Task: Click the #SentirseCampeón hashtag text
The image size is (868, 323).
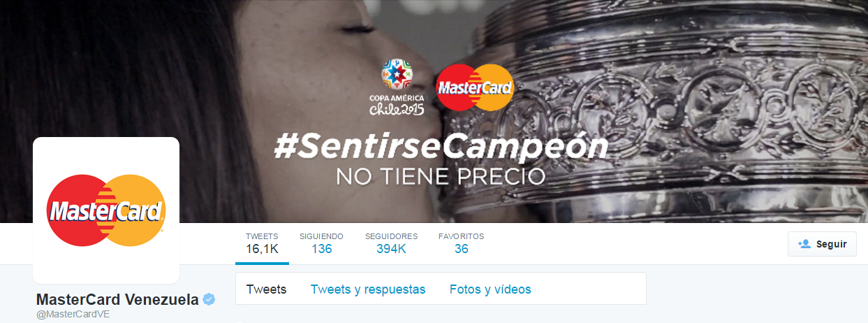Action: pyautogui.click(x=441, y=148)
